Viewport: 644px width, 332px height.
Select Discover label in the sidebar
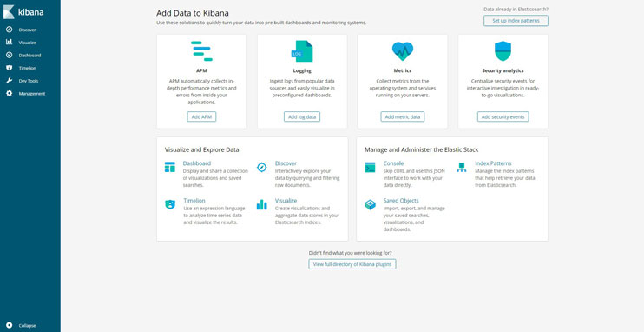point(27,30)
